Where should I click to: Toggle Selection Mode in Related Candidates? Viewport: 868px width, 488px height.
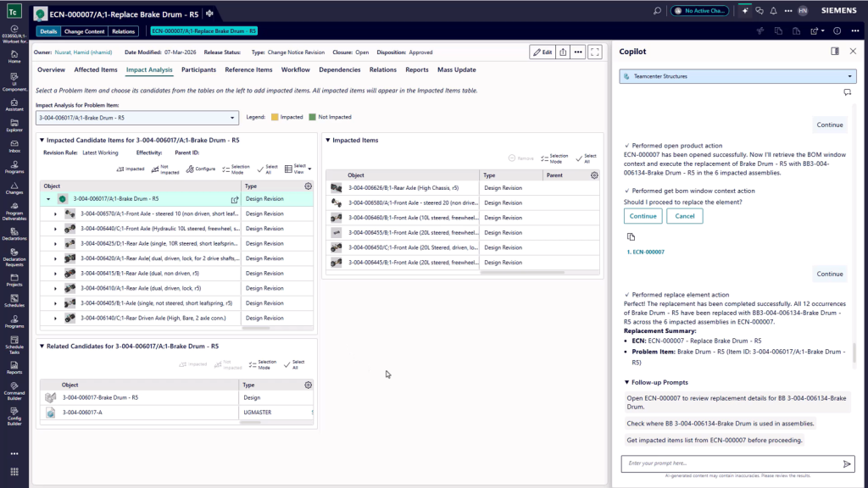(x=263, y=364)
